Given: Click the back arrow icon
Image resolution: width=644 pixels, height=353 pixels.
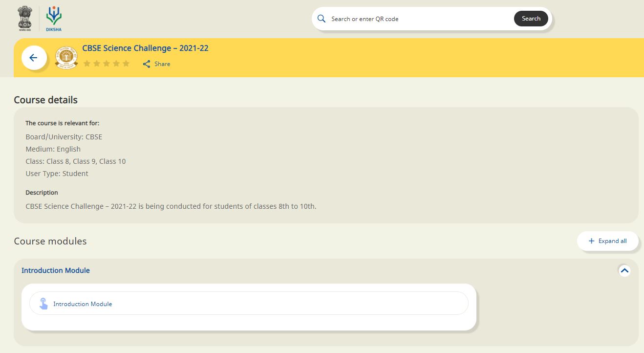Looking at the screenshot, I should pos(34,57).
